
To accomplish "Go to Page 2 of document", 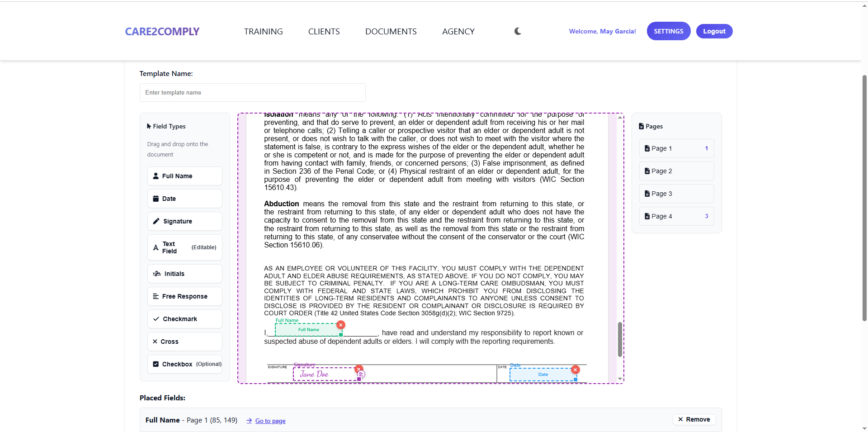I will 676,171.
